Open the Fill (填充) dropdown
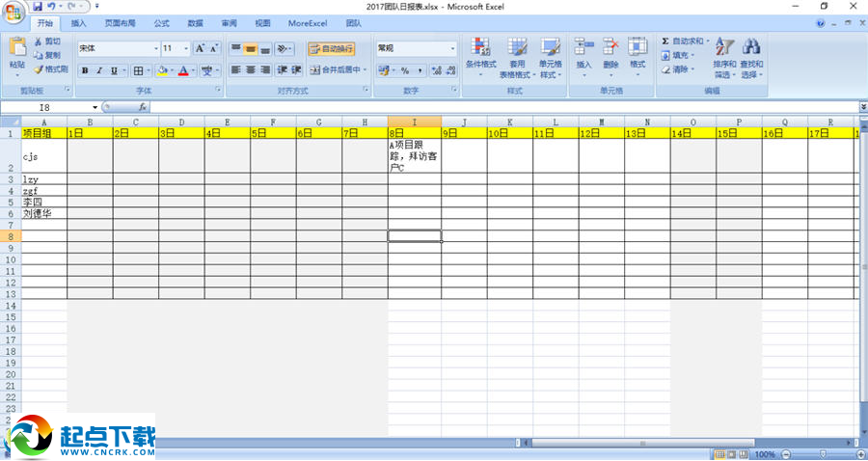The height and width of the screenshot is (461, 868). coord(678,55)
